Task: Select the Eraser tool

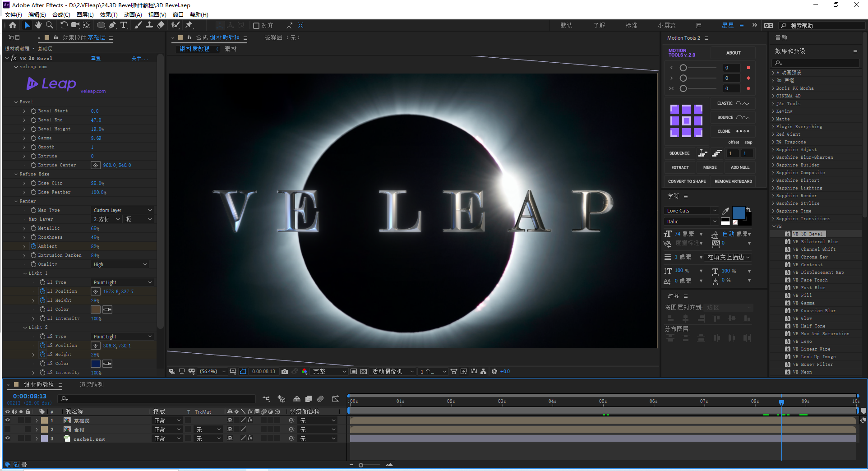Action: (x=161, y=25)
